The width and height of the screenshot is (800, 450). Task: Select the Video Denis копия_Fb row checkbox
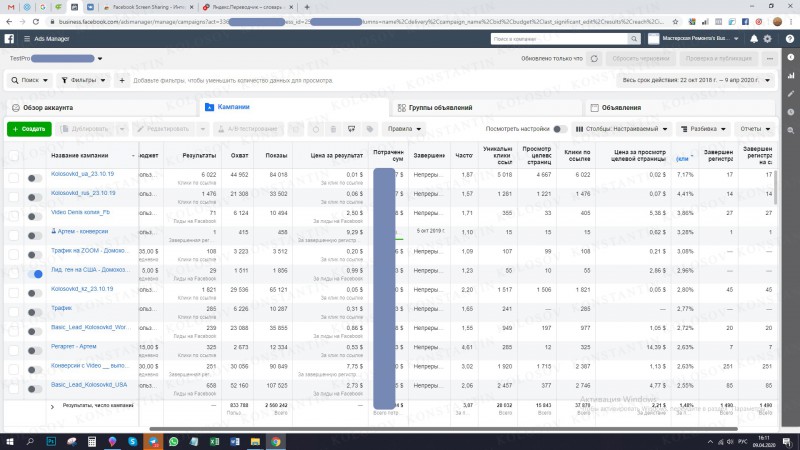pyautogui.click(x=14, y=216)
